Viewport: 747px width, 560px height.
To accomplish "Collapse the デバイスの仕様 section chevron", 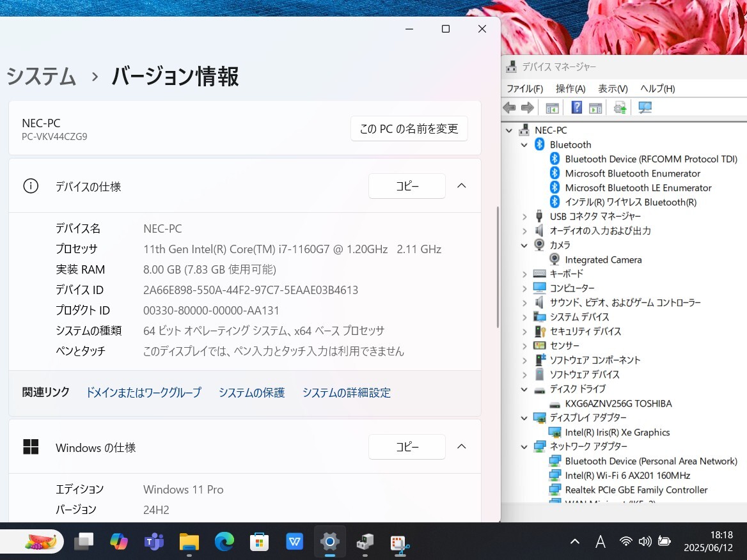I will [462, 185].
